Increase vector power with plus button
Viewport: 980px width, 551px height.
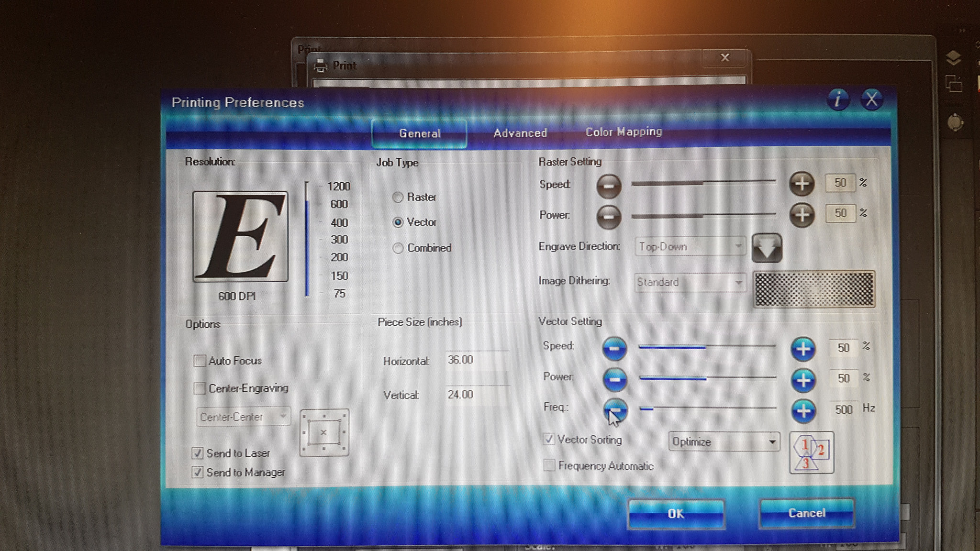pyautogui.click(x=803, y=380)
